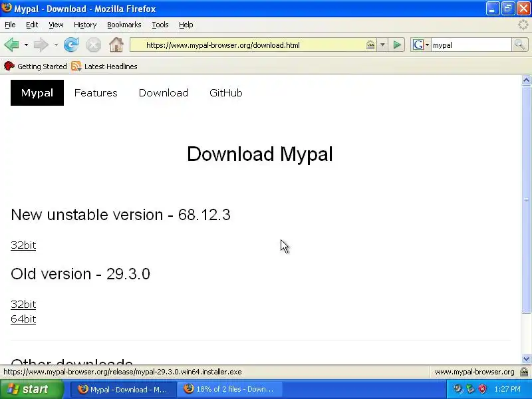Click the scrollbar down arrow
Screen dimensions: 532x399
526,358
